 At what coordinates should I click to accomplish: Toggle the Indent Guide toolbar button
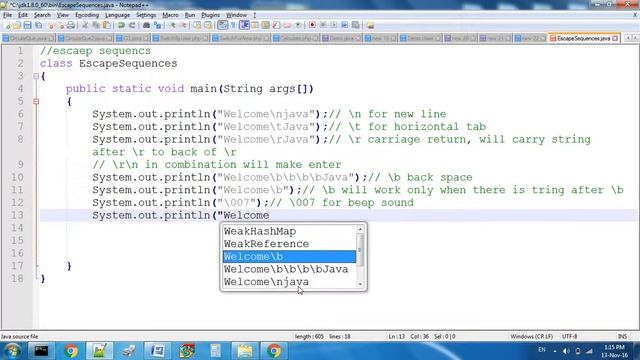point(244,25)
